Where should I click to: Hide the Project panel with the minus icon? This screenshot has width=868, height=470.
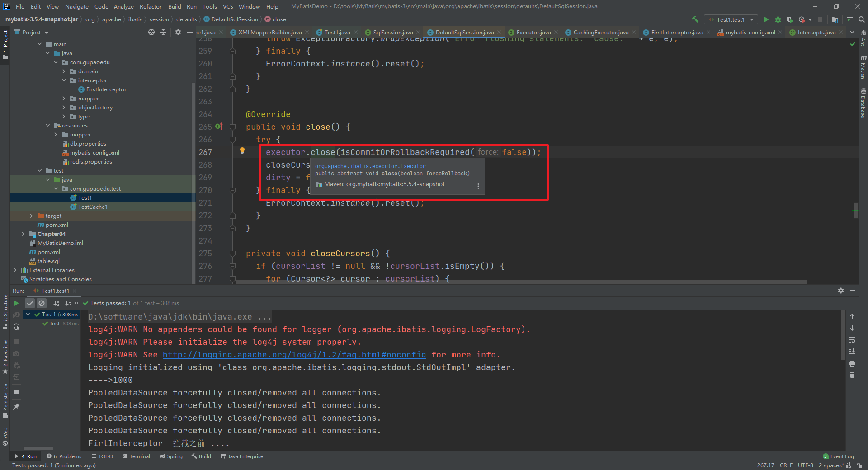pos(190,32)
